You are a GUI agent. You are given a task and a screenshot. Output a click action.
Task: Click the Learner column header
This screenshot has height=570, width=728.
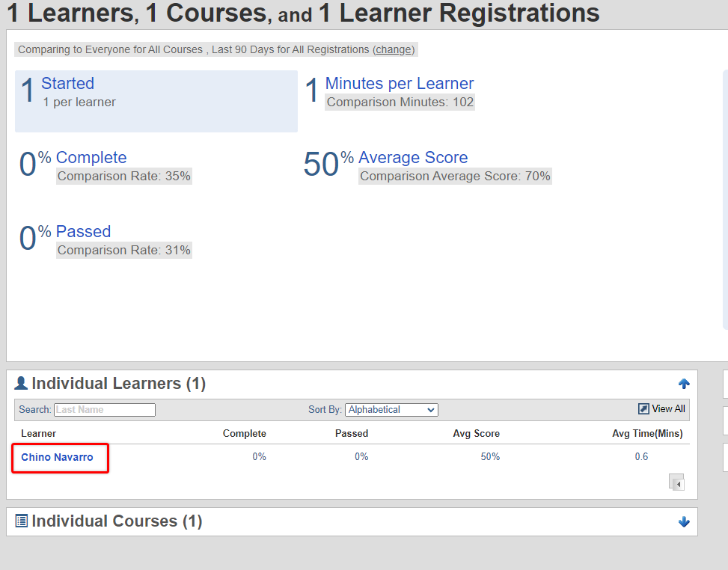tap(39, 434)
